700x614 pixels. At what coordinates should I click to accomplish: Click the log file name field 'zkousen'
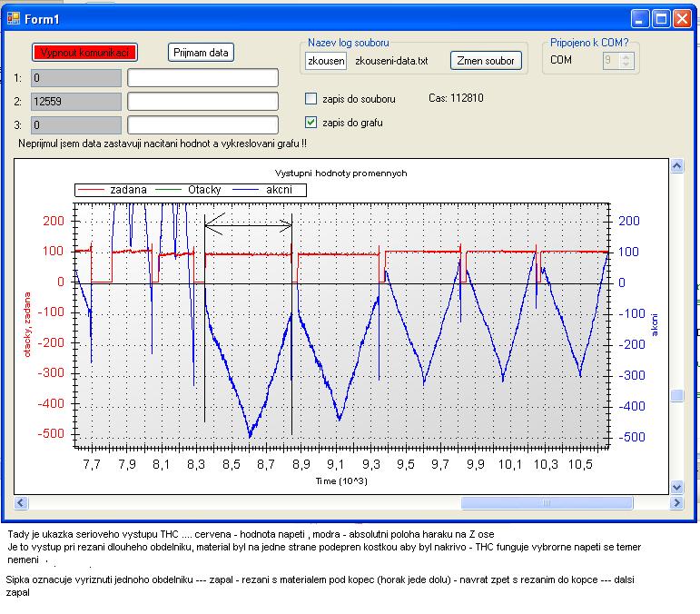(x=326, y=61)
